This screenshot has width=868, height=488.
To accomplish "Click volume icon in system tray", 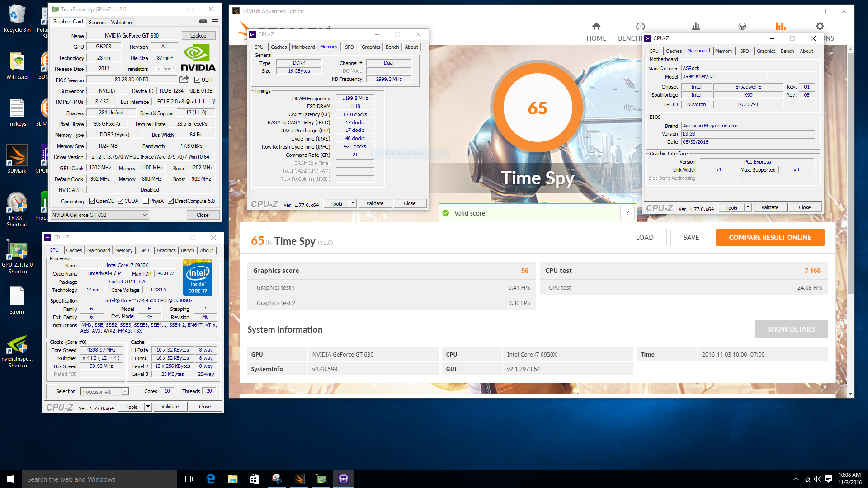I will coord(817,479).
